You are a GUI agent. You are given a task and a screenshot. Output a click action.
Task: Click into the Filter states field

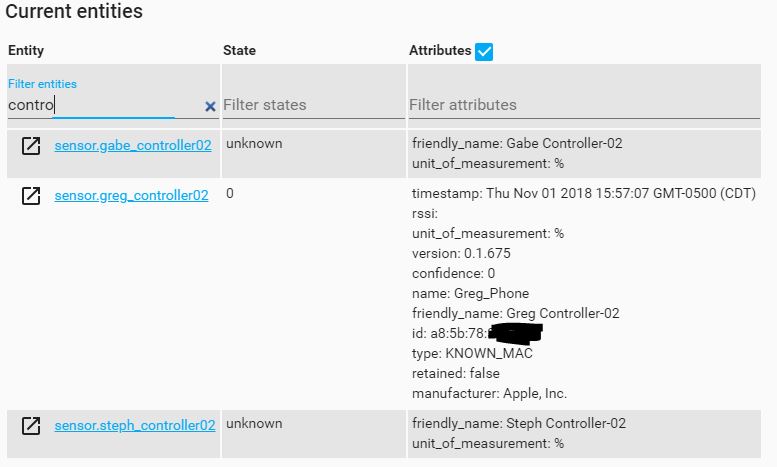point(312,105)
